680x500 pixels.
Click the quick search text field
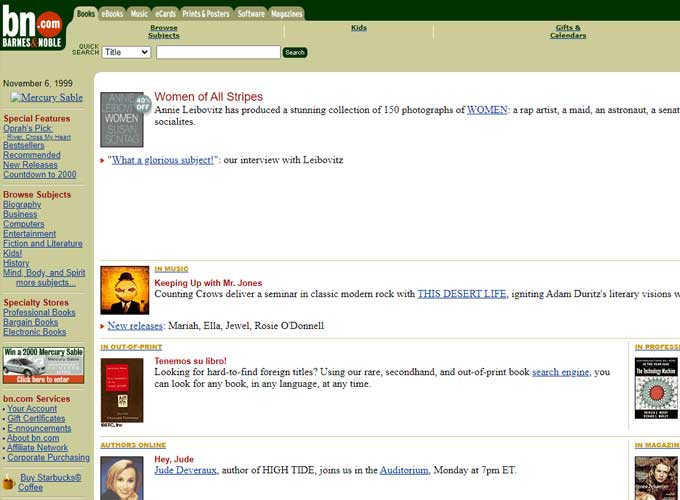[218, 52]
